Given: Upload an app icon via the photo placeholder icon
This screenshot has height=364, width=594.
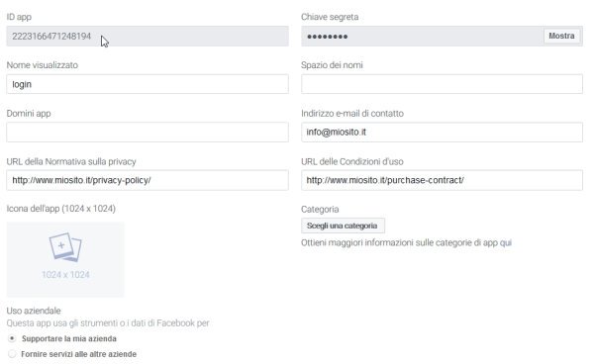Looking at the screenshot, I should (65, 246).
